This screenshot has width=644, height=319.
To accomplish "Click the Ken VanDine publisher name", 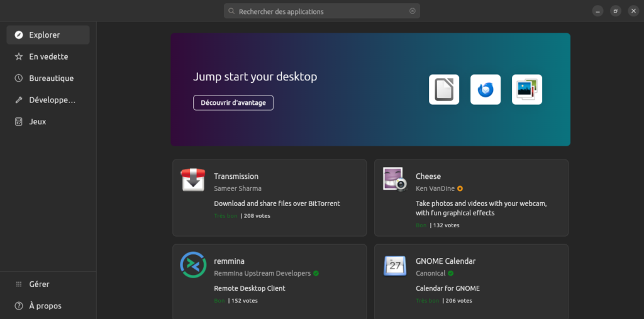I will [x=435, y=188].
